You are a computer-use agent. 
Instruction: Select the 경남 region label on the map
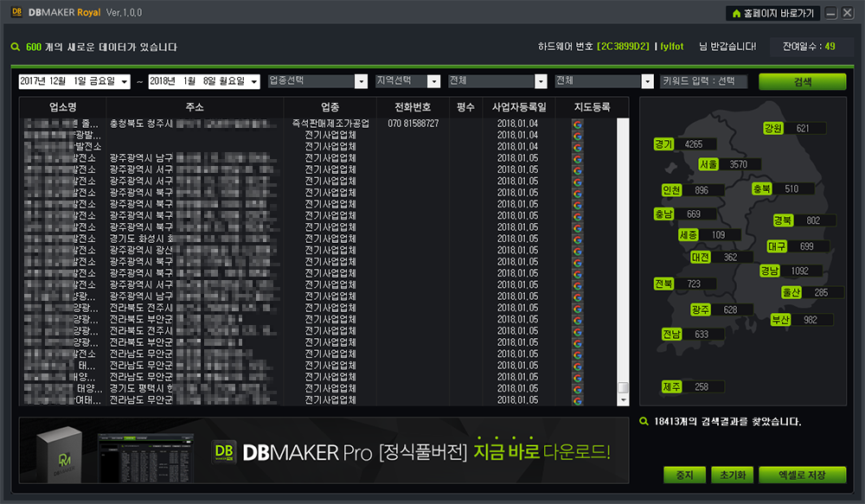pos(770,271)
